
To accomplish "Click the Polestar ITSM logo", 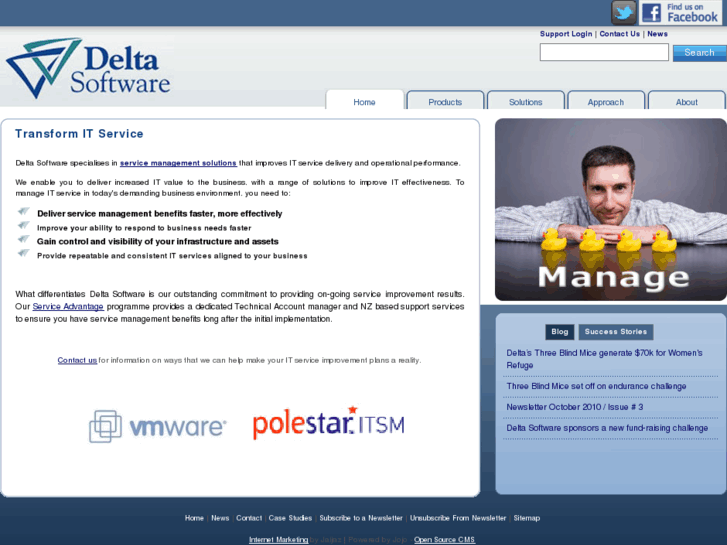I will pos(328,423).
